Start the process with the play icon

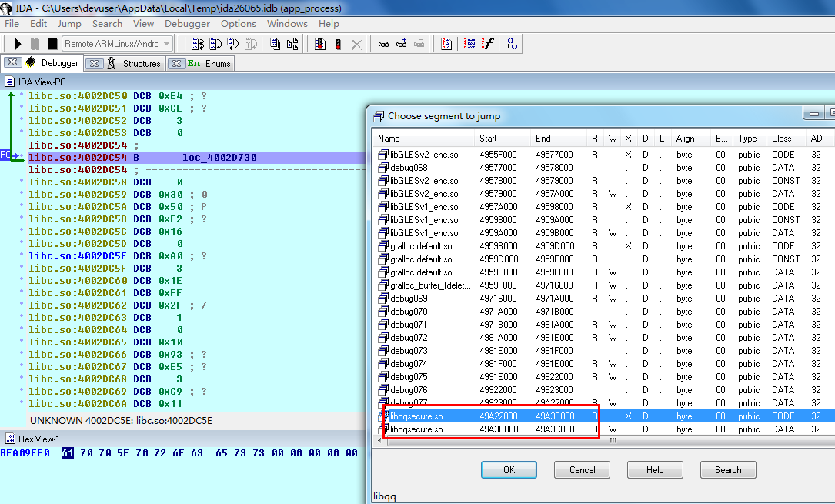[17, 44]
